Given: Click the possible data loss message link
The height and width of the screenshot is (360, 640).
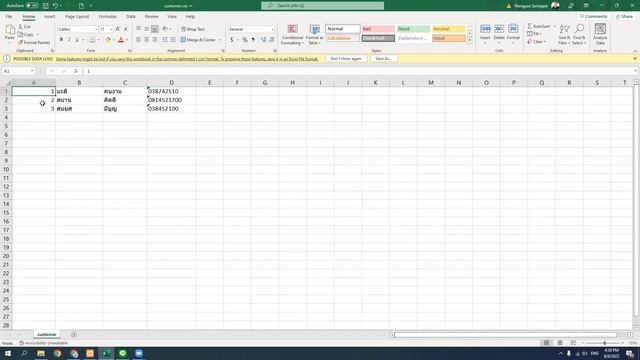Looking at the screenshot, I should pyautogui.click(x=187, y=59).
